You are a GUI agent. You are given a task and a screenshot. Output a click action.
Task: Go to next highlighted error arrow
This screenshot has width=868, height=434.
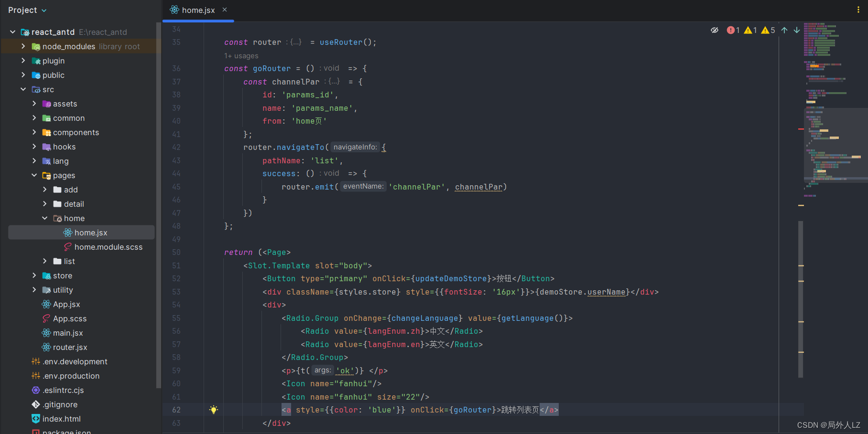(x=797, y=30)
